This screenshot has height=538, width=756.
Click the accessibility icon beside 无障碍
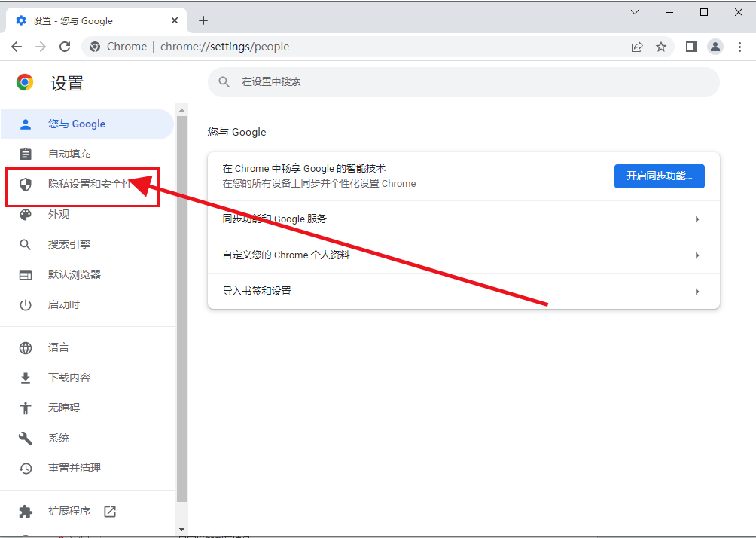pos(26,408)
